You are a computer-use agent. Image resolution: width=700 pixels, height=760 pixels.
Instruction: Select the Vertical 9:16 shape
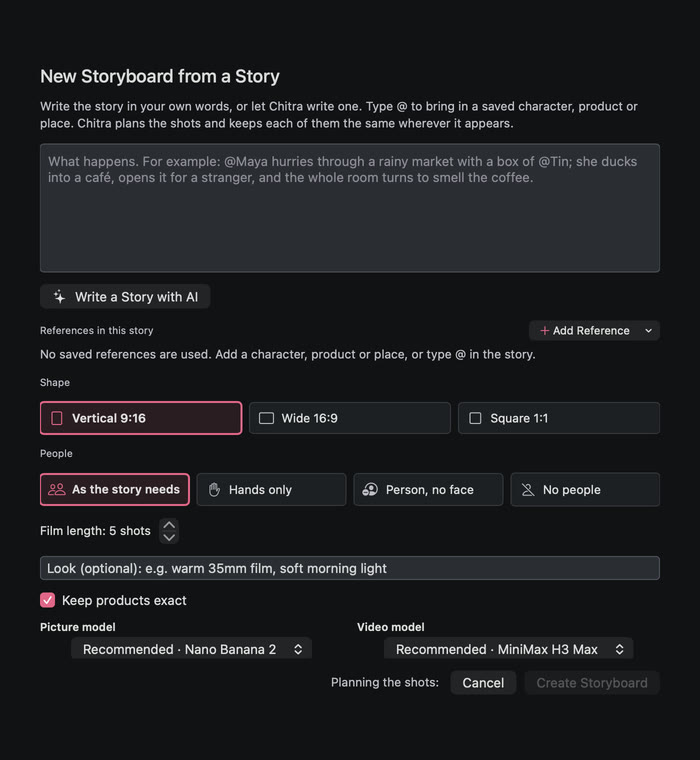pyautogui.click(x=141, y=418)
